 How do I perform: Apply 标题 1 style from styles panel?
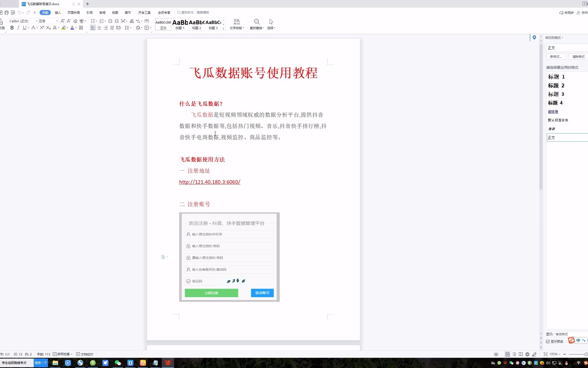[556, 77]
